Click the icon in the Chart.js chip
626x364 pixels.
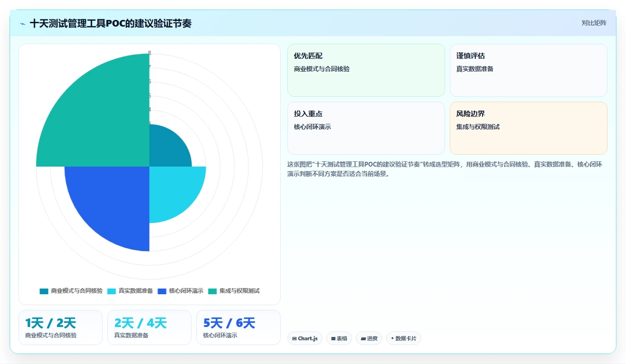pos(294,339)
